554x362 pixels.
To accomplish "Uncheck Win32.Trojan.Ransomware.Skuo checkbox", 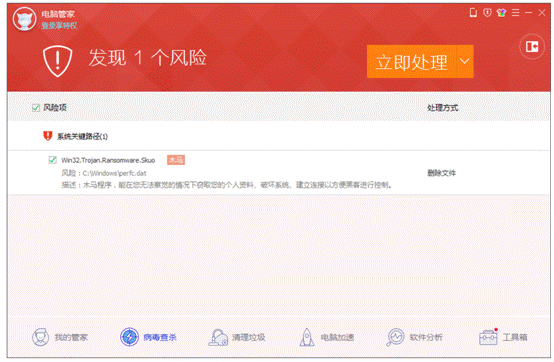I will click(x=52, y=160).
